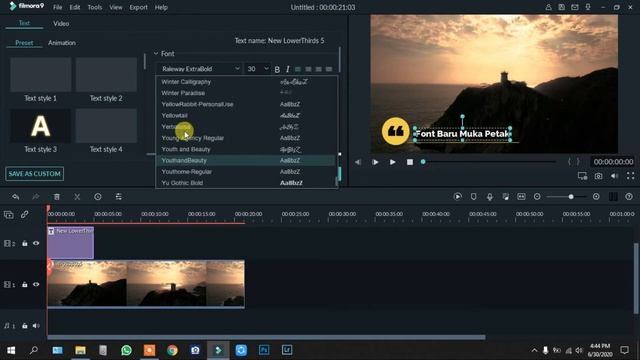
Task: Click the preview playback progress slider
Action: (x=489, y=162)
